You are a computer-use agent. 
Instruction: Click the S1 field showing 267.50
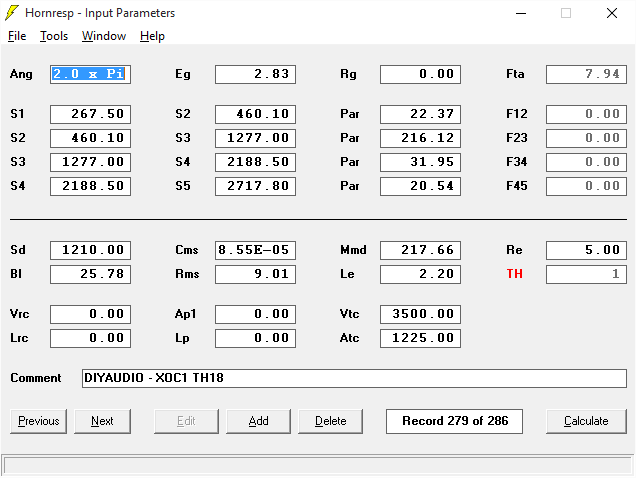(90, 114)
